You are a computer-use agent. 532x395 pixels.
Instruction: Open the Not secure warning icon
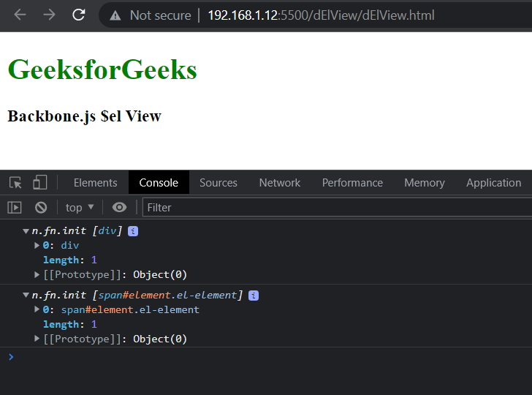pos(115,15)
